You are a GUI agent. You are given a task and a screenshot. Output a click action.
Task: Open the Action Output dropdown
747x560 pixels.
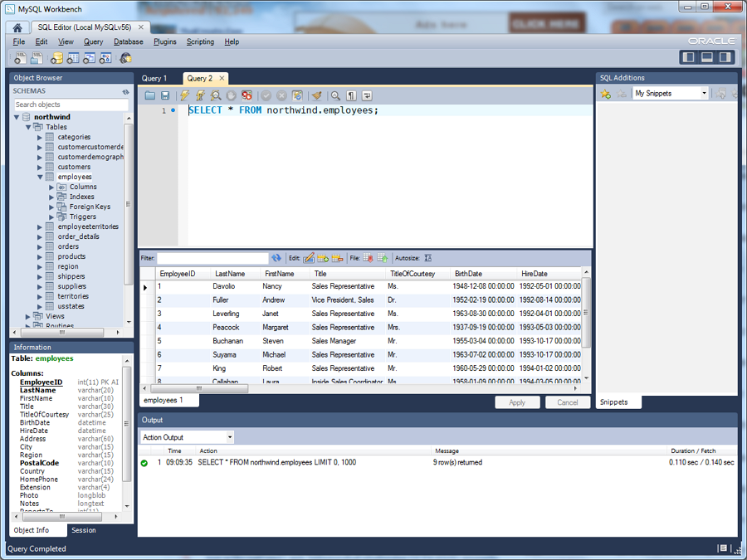pos(230,437)
